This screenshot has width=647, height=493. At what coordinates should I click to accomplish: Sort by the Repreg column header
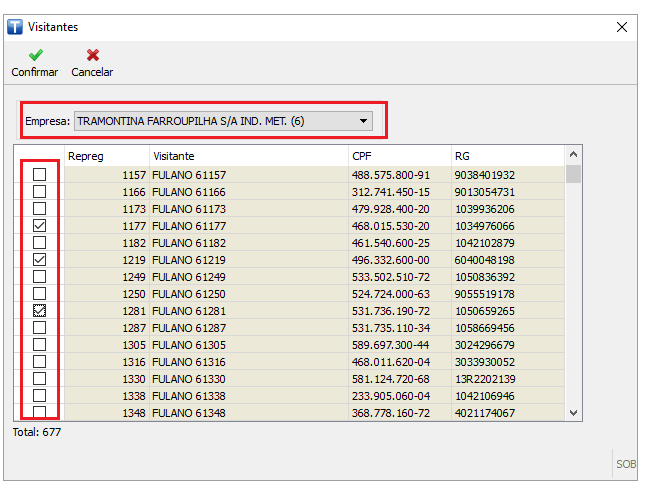point(106,156)
